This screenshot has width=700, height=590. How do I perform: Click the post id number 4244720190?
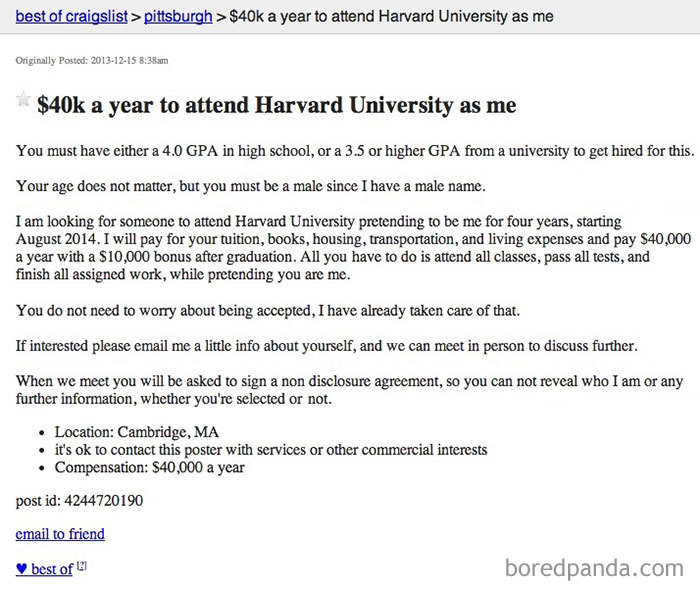104,500
